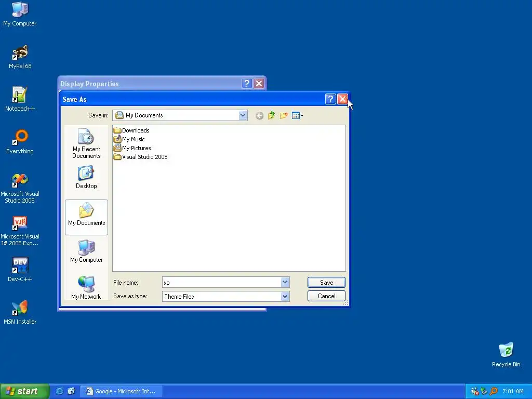
Task: Expand the Save as type dropdown
Action: pos(285,296)
